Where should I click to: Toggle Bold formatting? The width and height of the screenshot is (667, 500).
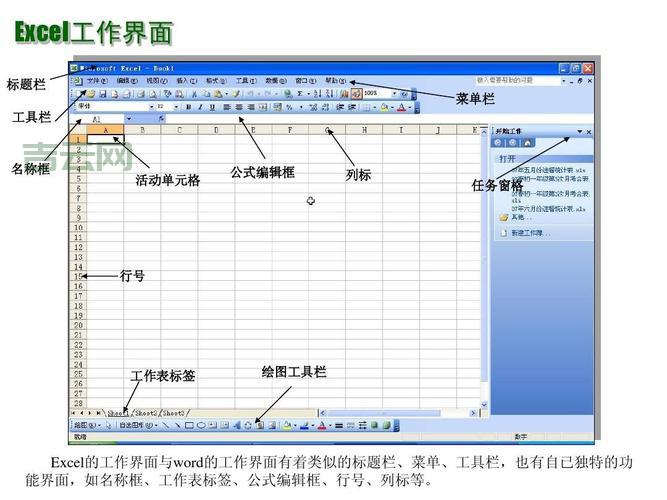[188, 107]
